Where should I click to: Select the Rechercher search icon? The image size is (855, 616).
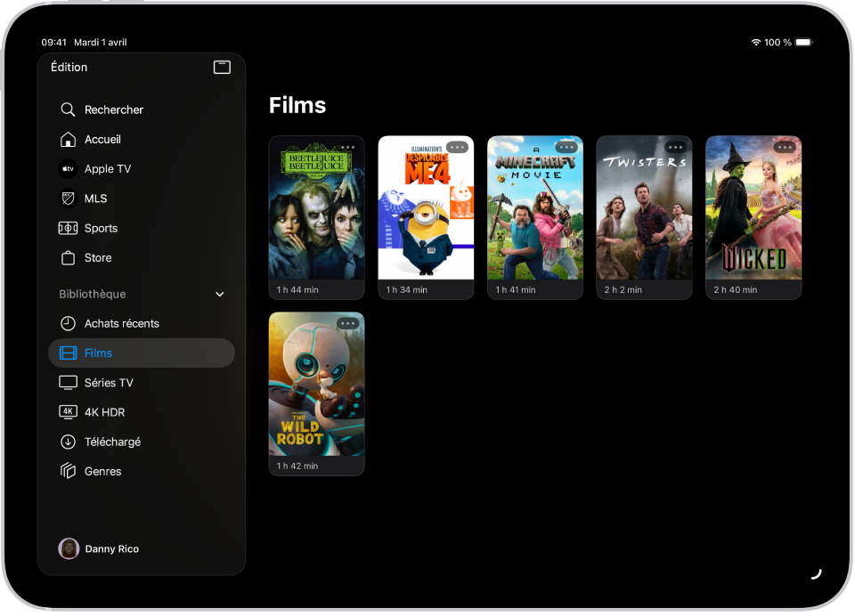68,109
